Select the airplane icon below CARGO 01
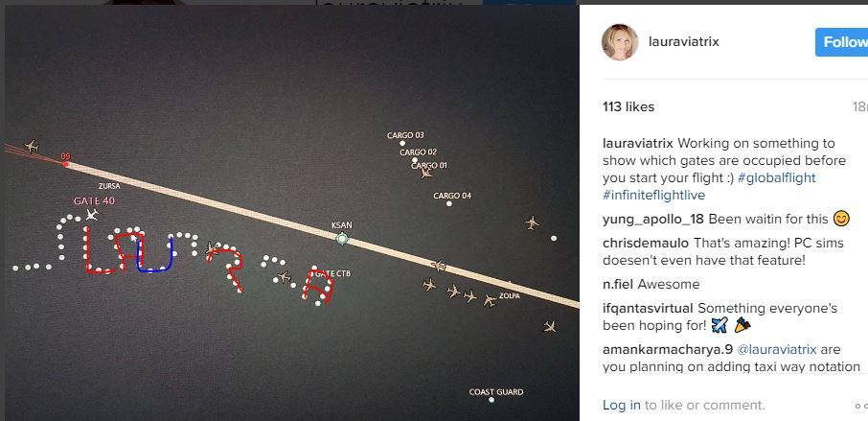The height and width of the screenshot is (421, 868). [426, 174]
